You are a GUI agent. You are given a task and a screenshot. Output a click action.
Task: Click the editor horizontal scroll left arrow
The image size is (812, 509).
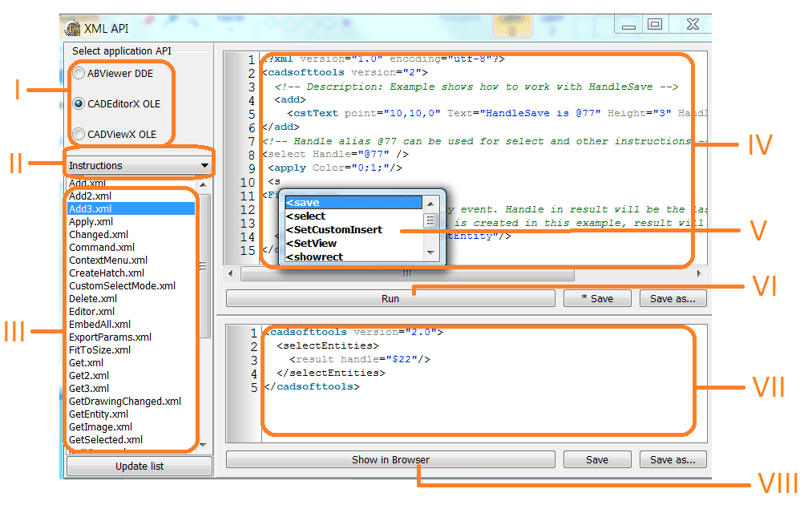[x=230, y=273]
